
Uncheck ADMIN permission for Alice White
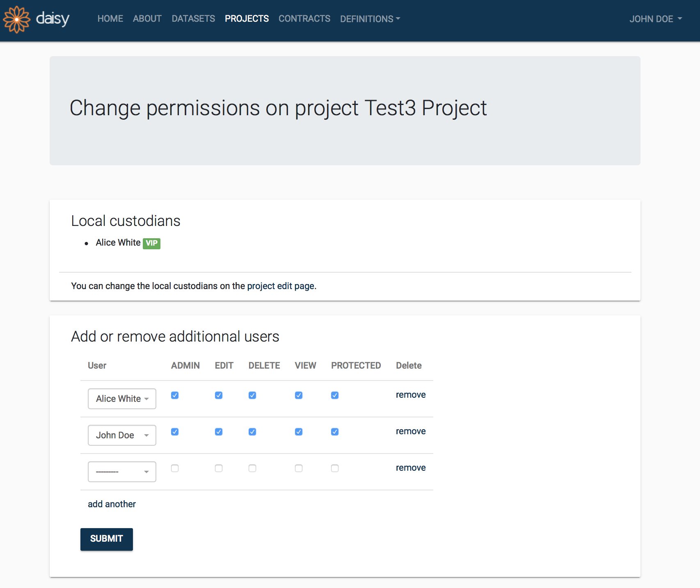[x=175, y=395]
